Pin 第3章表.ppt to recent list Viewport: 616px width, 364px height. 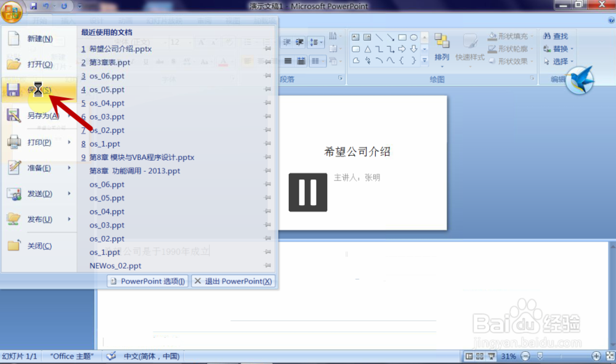(x=267, y=62)
